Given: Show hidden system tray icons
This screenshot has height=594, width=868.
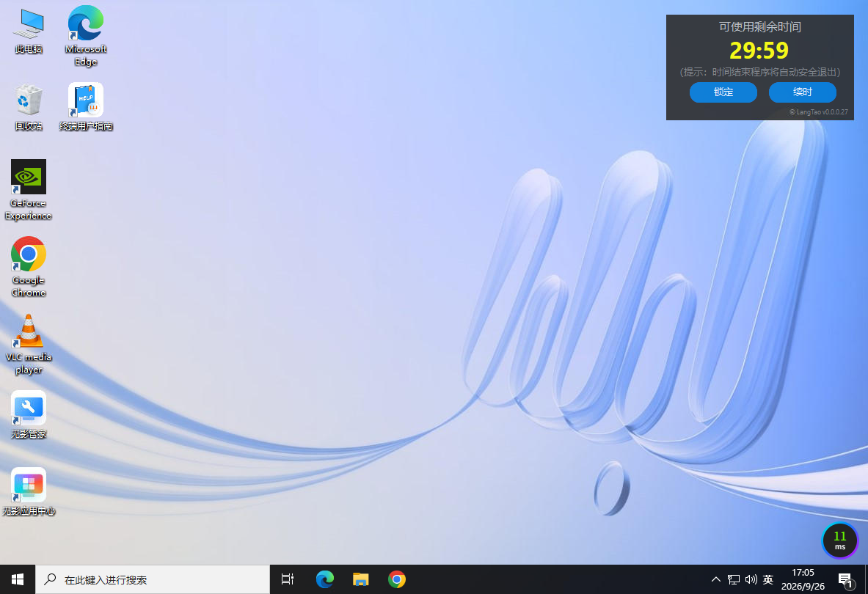Looking at the screenshot, I should point(716,579).
